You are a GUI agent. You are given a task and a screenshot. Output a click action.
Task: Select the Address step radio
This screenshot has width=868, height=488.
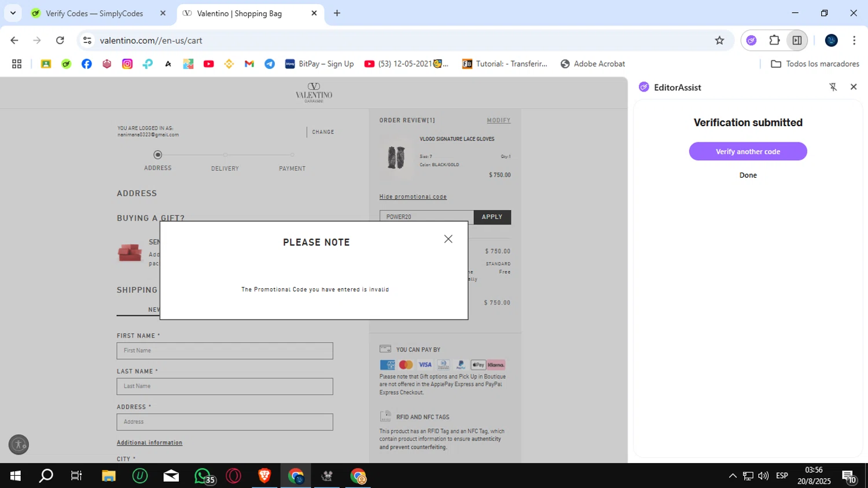pyautogui.click(x=157, y=155)
